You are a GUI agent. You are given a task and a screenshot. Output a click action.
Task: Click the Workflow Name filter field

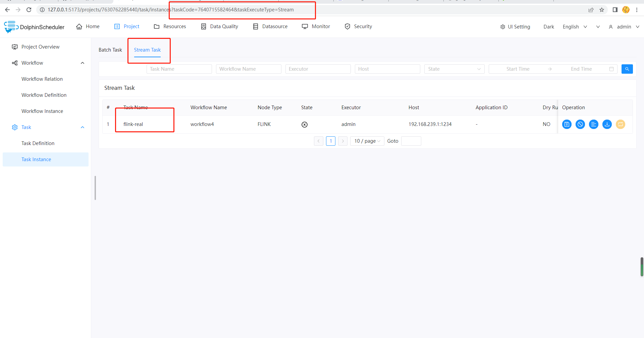tap(249, 69)
